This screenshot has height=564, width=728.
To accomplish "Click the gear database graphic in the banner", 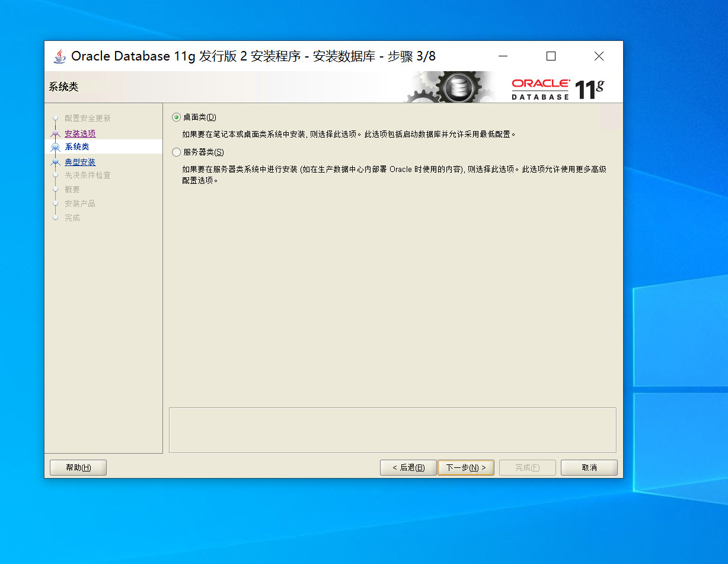I will 456,88.
